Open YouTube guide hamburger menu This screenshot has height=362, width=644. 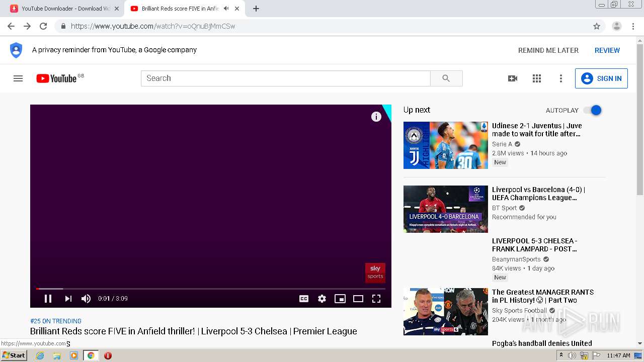(18, 78)
